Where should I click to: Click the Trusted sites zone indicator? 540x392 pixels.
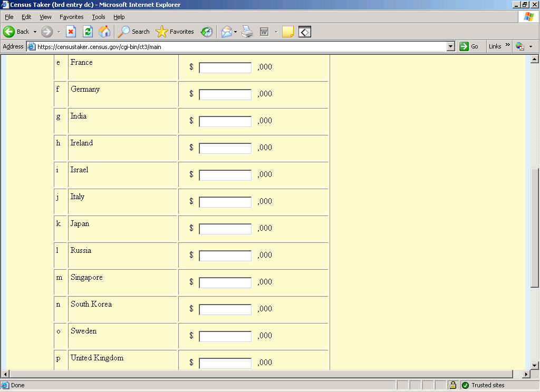tap(484, 385)
